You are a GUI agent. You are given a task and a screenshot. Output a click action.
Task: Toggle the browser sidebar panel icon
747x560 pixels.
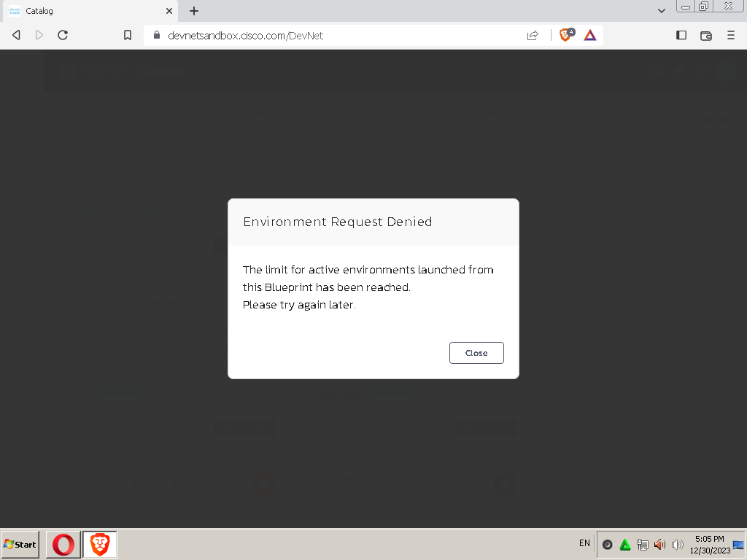pyautogui.click(x=680, y=34)
